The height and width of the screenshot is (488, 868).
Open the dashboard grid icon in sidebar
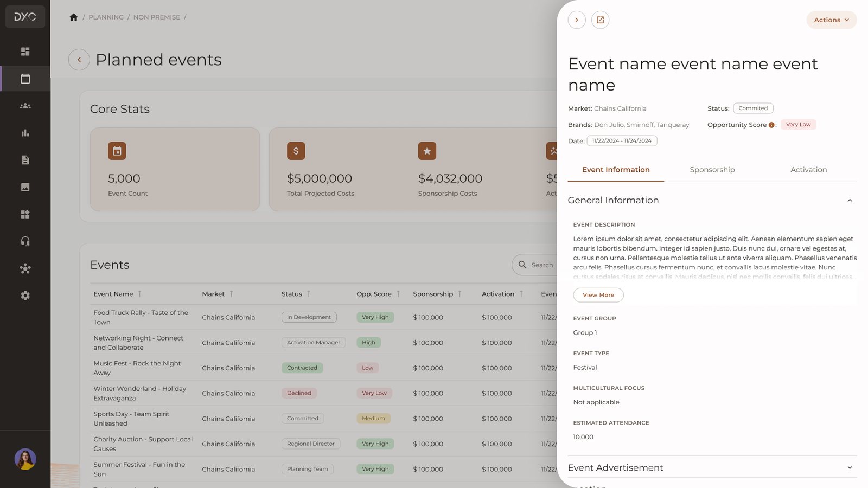click(25, 52)
